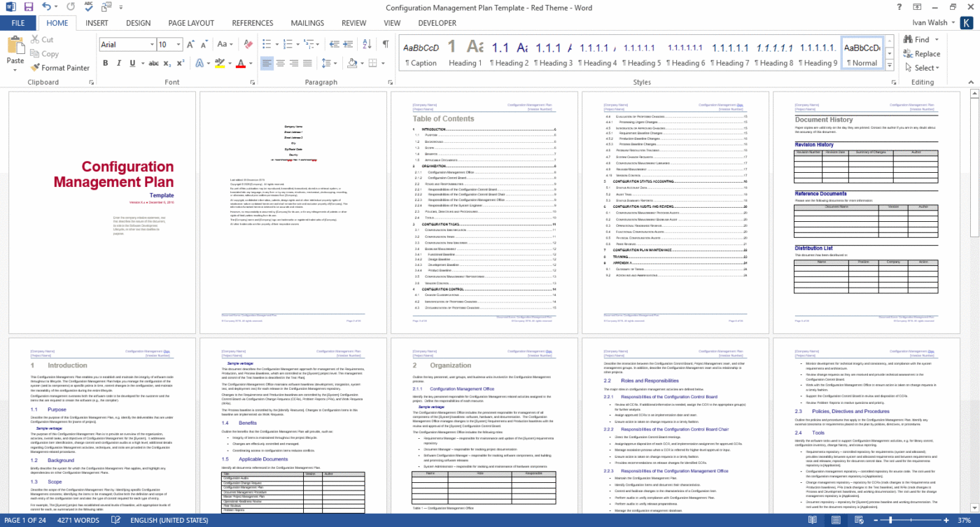Switch to the MAILINGS ribbon tab

(x=307, y=22)
